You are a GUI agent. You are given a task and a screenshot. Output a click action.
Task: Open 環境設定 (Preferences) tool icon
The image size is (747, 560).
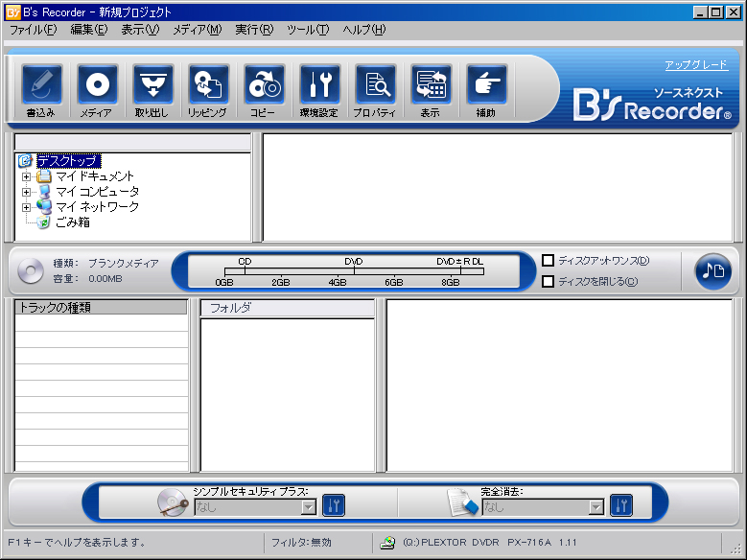pos(319,86)
